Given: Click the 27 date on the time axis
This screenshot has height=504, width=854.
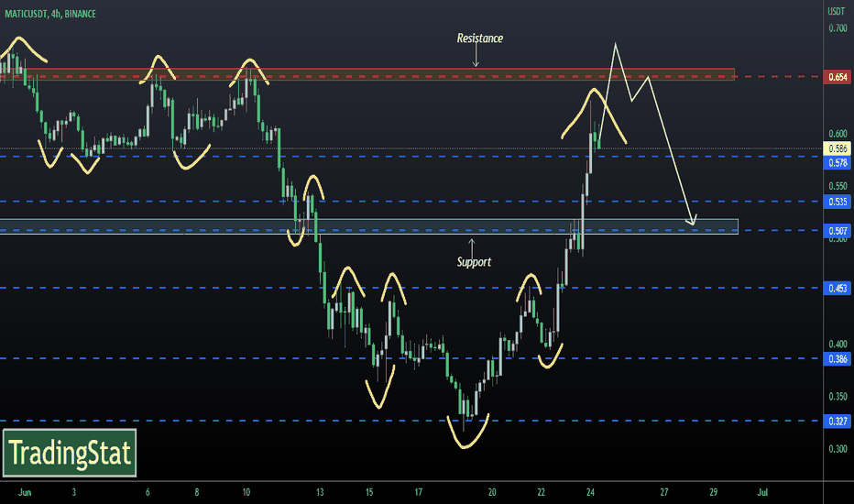Looking at the screenshot, I should click(x=664, y=492).
